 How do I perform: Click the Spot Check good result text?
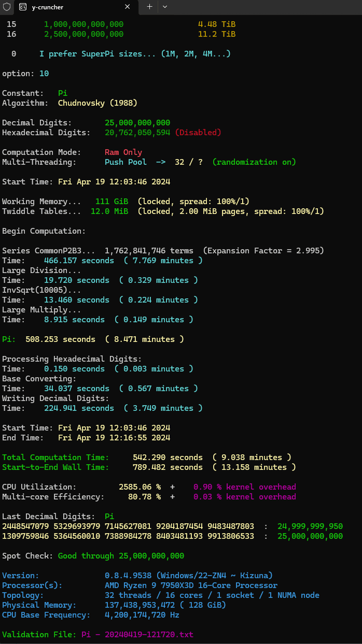(x=121, y=556)
